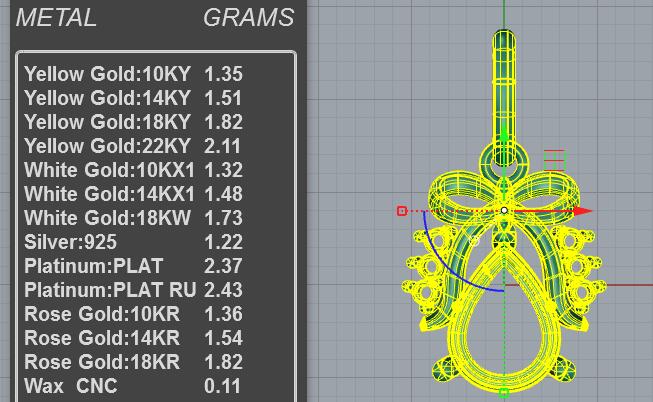
Task: Select the Yellow Gold:22KY row
Action: 133,146
